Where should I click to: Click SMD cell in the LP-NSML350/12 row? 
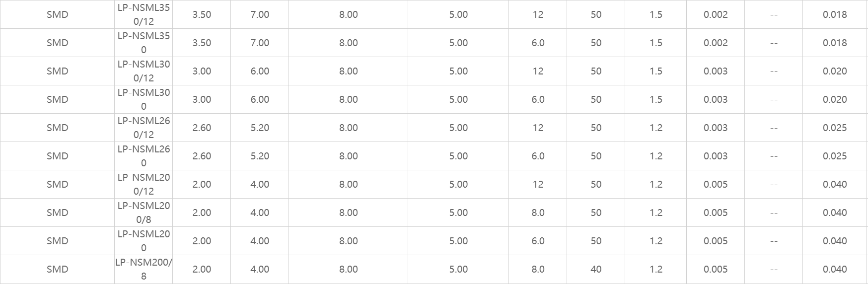tap(57, 14)
